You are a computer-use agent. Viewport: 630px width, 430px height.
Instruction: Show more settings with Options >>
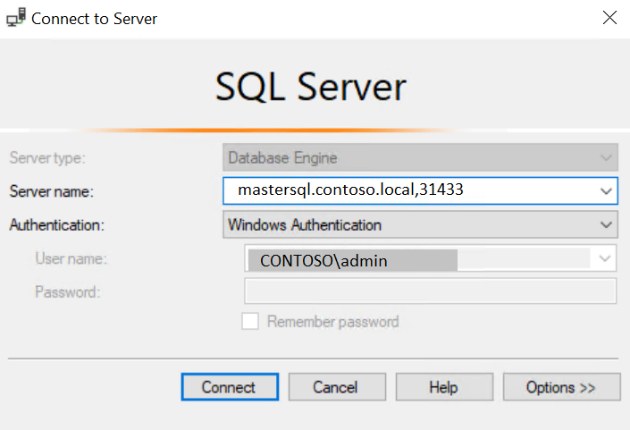[562, 387]
